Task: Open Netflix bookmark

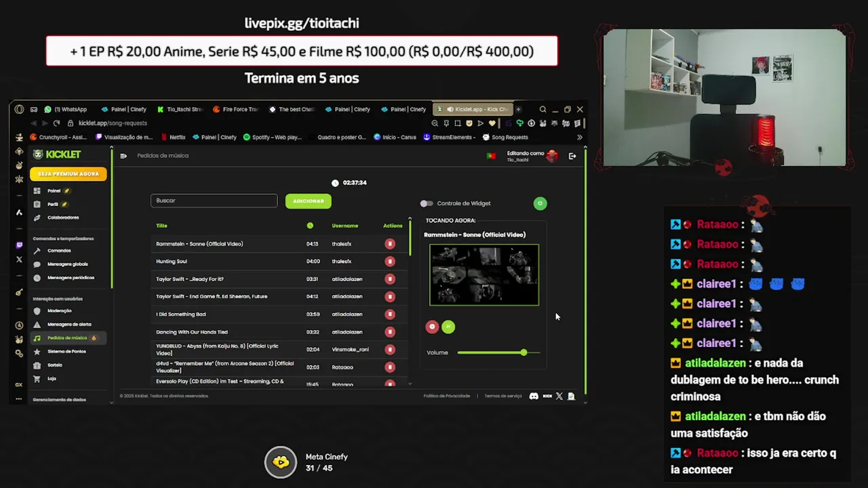Action: 173,137
